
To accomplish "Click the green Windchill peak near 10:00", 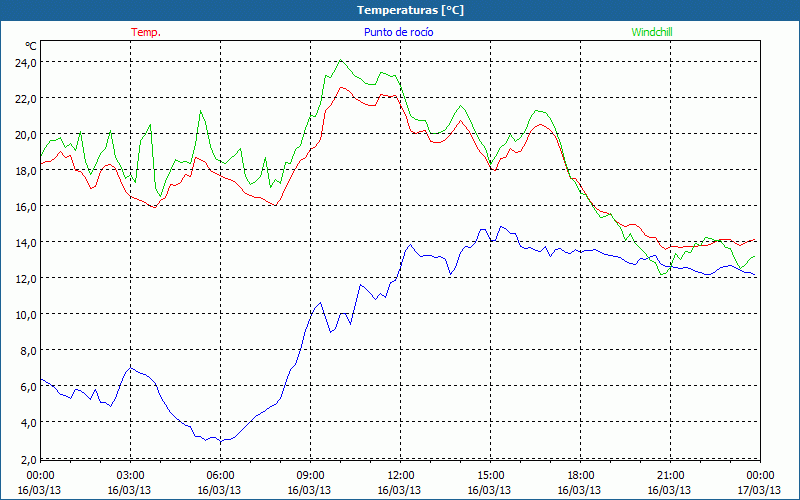I will [x=341, y=60].
